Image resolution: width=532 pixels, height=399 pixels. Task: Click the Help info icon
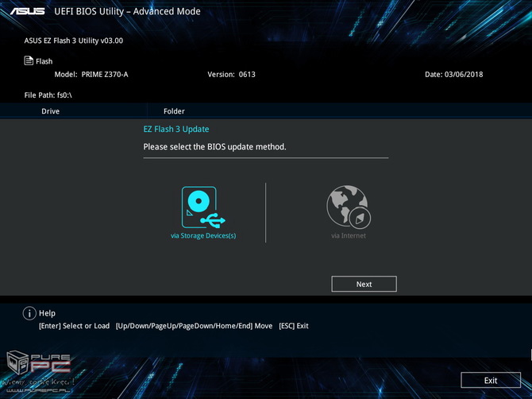coord(29,313)
